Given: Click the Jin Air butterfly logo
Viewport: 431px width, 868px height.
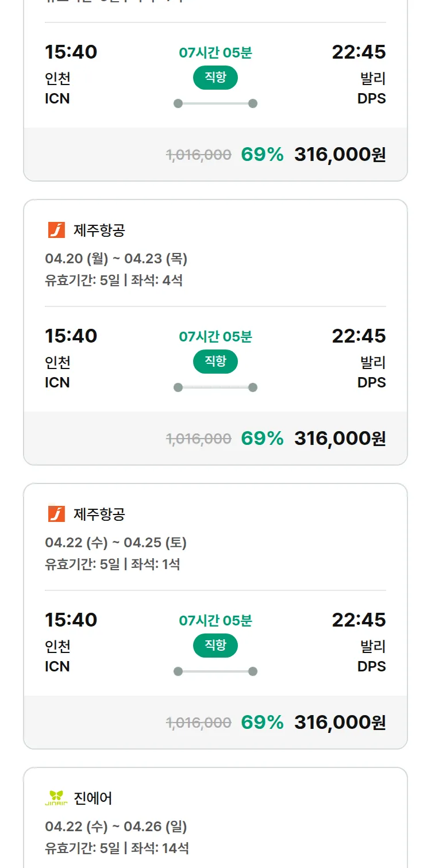Looking at the screenshot, I should [x=56, y=797].
